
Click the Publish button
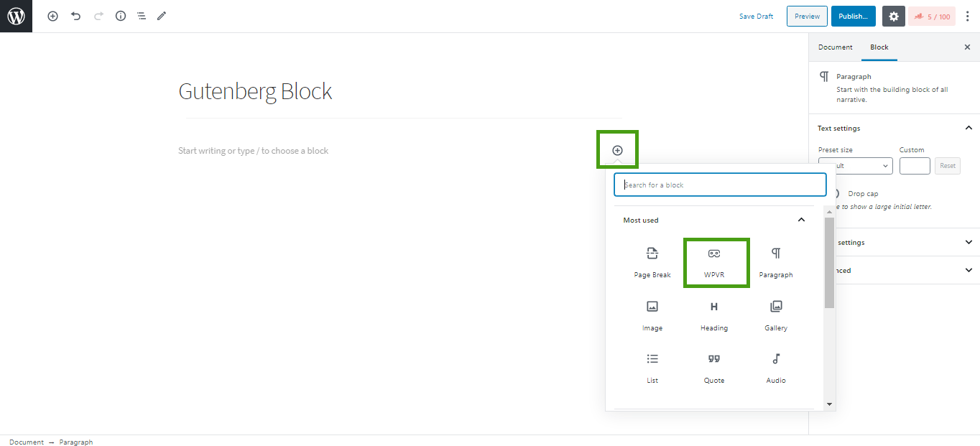[x=853, y=17]
